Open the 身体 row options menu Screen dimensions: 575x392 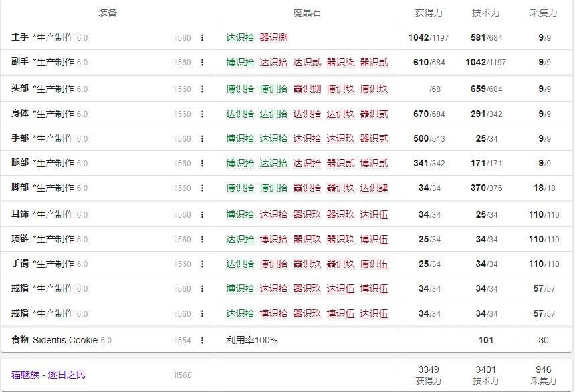[203, 114]
